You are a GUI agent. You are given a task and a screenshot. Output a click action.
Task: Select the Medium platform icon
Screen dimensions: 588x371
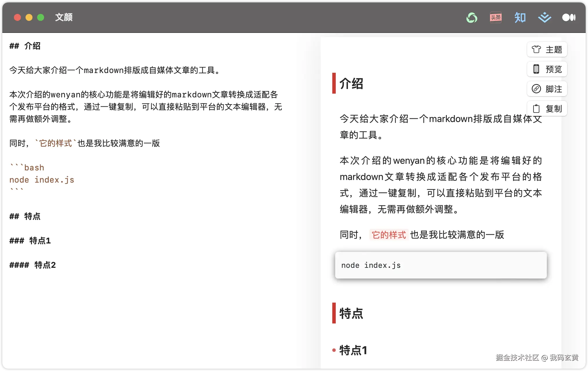[x=569, y=18]
